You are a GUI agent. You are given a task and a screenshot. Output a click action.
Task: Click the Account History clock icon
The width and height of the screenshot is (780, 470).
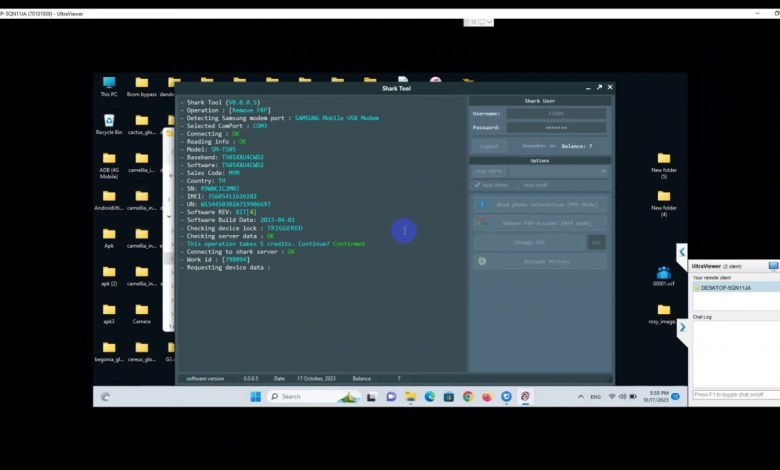[481, 261]
